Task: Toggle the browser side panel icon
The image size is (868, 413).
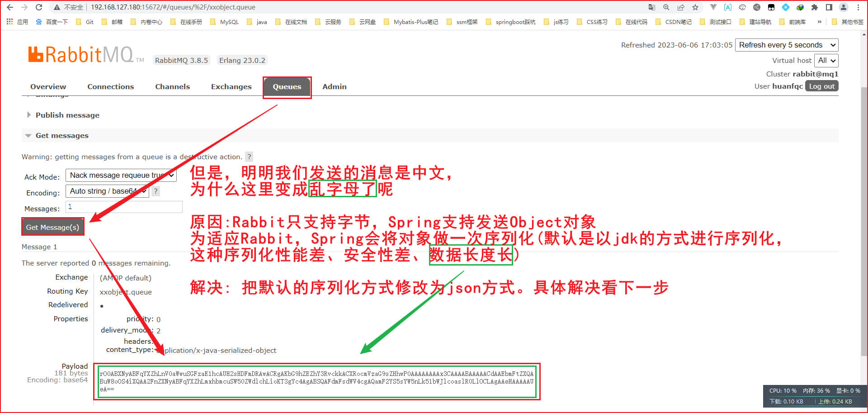Action: [x=829, y=7]
